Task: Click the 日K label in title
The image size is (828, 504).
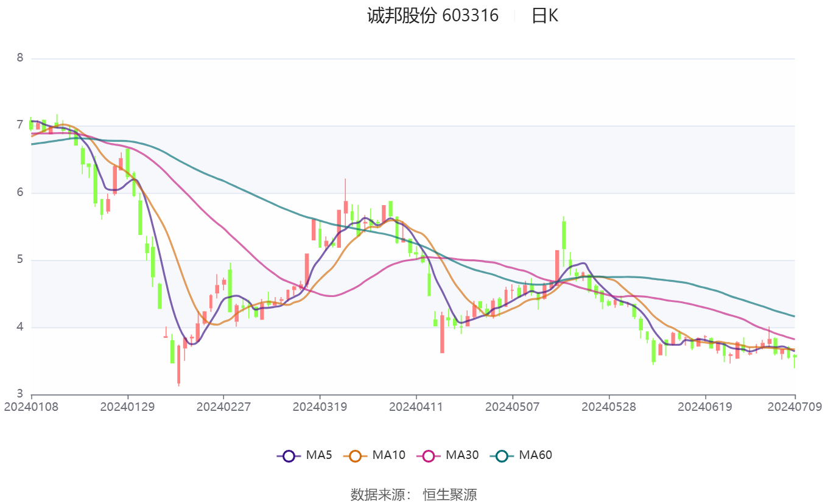Action: tap(545, 15)
